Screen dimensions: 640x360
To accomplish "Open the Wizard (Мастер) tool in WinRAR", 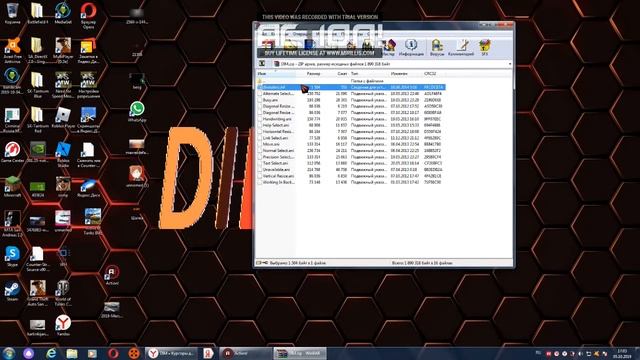I will [x=388, y=48].
